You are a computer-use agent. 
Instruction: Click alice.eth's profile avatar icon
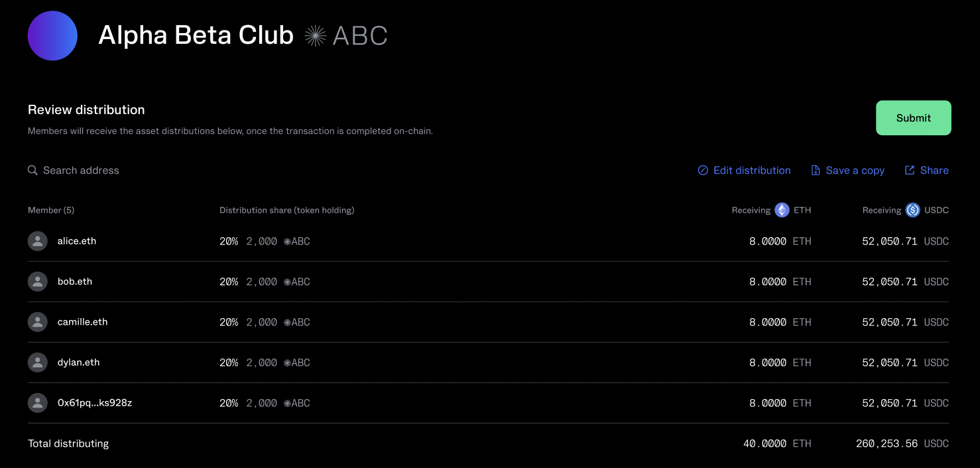pyautogui.click(x=38, y=241)
